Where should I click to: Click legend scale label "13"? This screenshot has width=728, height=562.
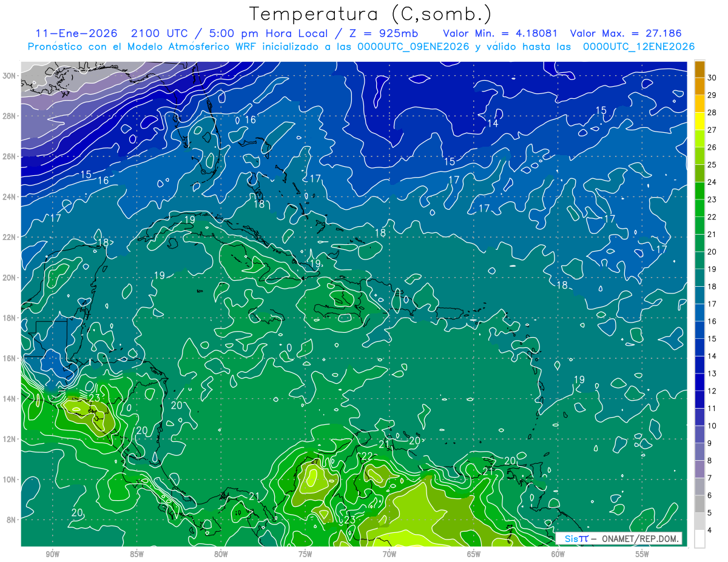[x=712, y=373]
